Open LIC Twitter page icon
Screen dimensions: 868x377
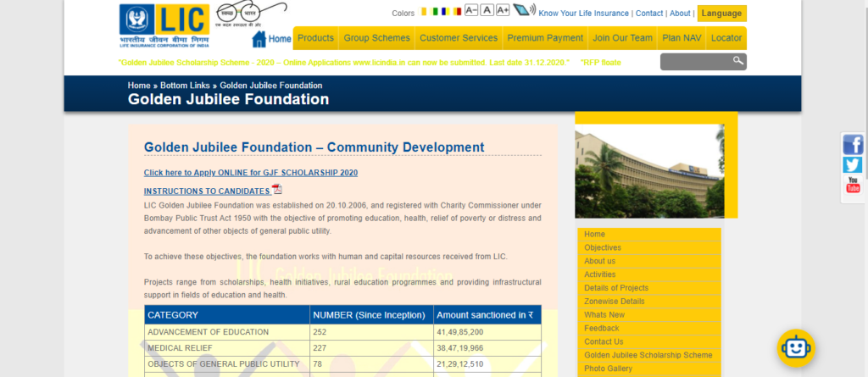click(x=853, y=165)
